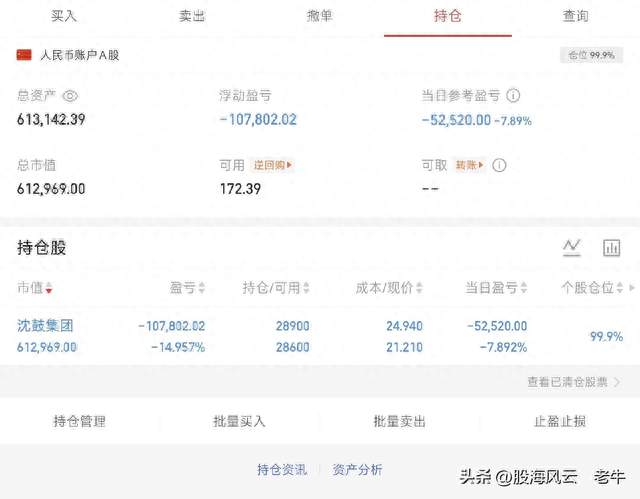
Task: Click -7.892% daily change in row
Action: 503,347
